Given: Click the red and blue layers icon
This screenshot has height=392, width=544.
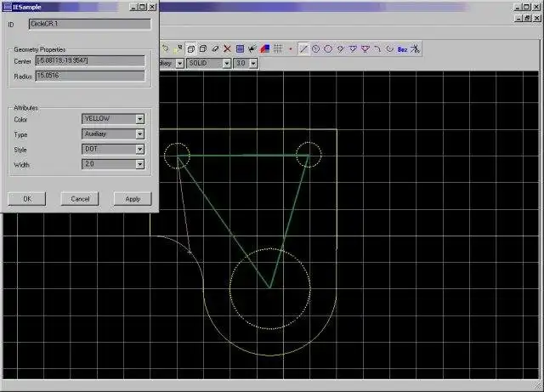Looking at the screenshot, I should pos(265,49).
